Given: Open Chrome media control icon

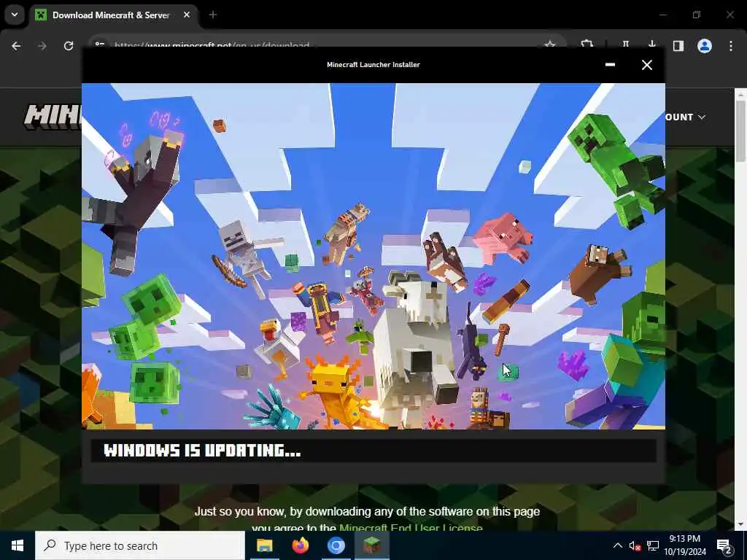Looking at the screenshot, I should pyautogui.click(x=625, y=44).
